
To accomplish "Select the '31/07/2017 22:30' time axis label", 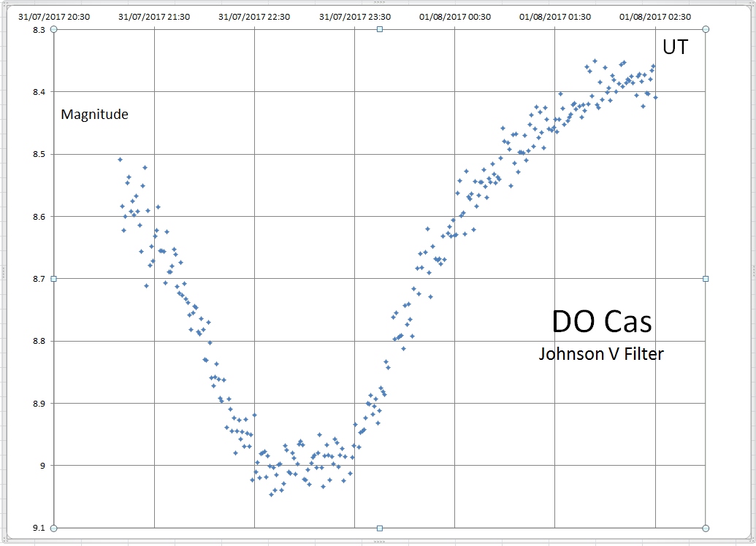I will coord(254,17).
